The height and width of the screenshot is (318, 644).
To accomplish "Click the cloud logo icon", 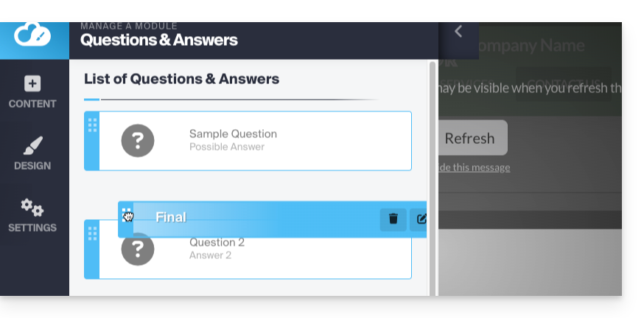I will tap(32, 34).
